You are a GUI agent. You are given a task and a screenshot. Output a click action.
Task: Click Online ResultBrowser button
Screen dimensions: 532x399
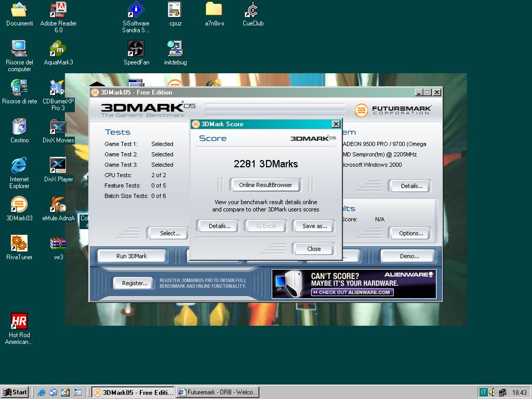(x=265, y=185)
